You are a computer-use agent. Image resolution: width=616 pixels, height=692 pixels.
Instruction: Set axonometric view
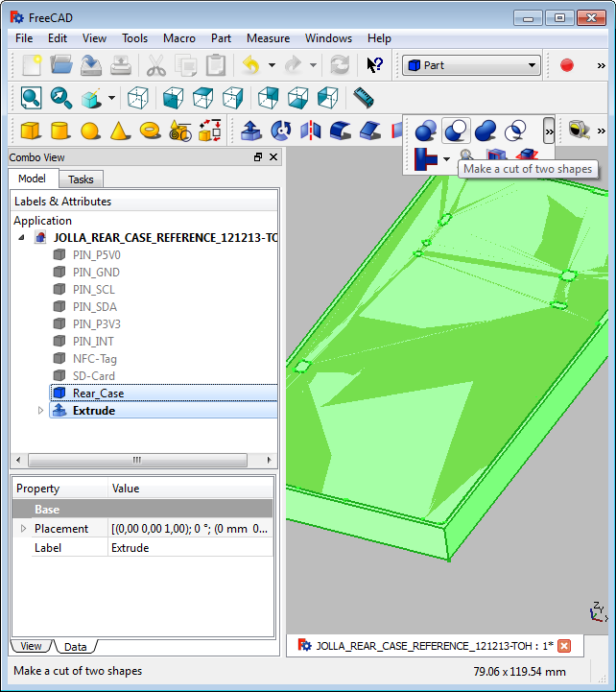(137, 98)
